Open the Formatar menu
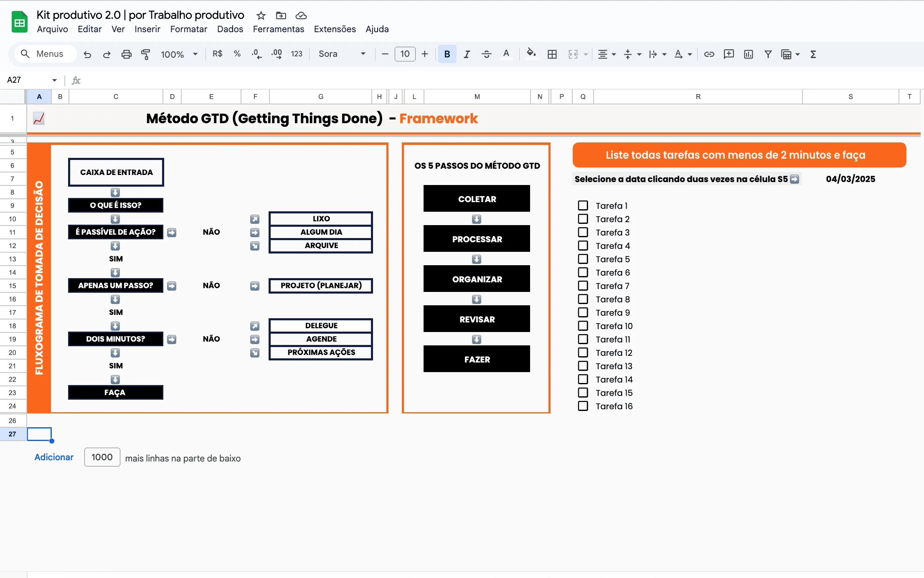The image size is (924, 578). point(188,29)
